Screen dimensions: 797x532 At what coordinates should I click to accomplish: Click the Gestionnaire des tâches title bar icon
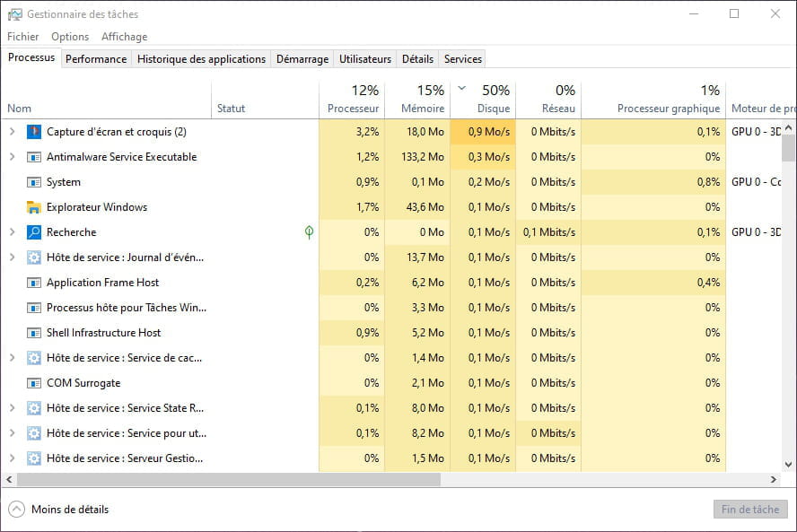click(14, 14)
